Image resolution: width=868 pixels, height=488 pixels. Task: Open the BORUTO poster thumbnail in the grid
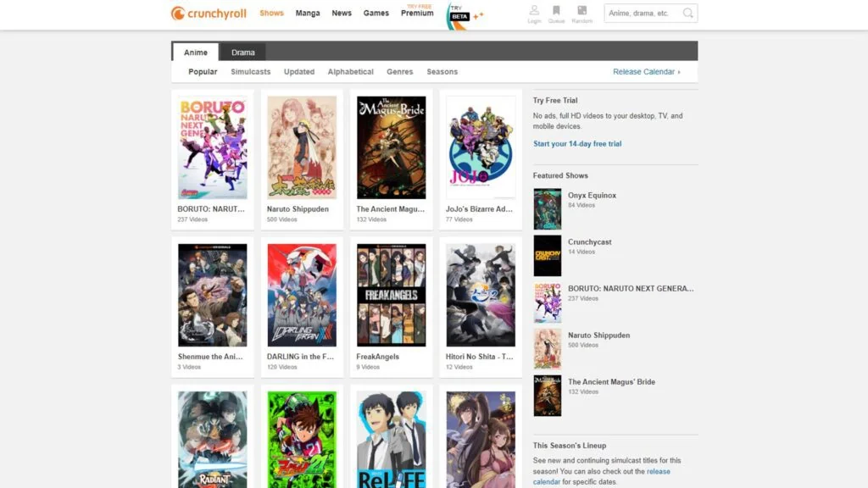[x=213, y=147]
